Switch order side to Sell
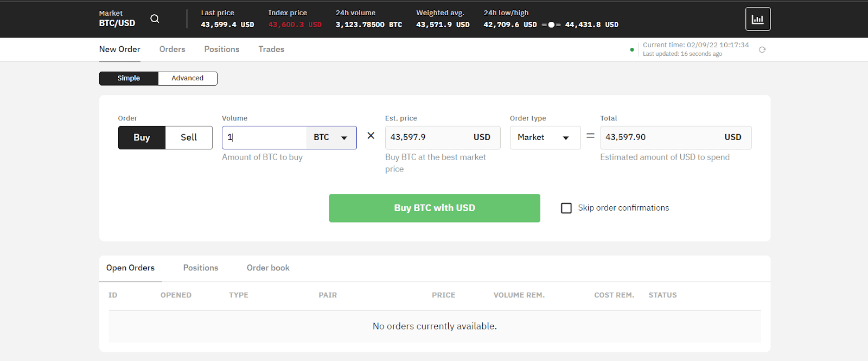868x361 pixels. (189, 138)
